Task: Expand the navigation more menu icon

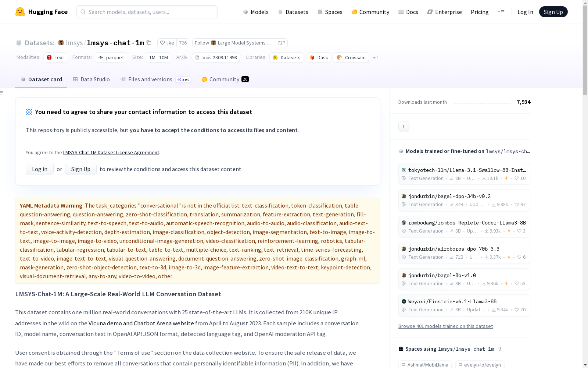Action: point(501,12)
